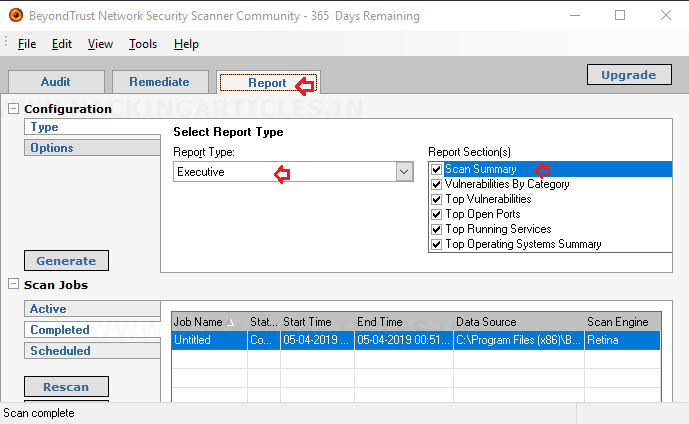
Task: Click the Generate button
Action: (66, 261)
